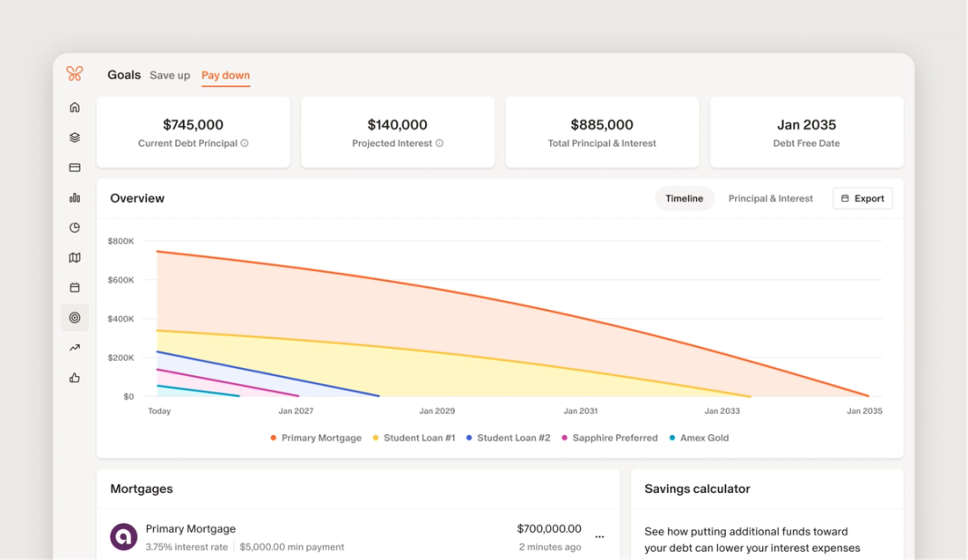Select the target Goals sidebar icon
968x560 pixels.
pyautogui.click(x=74, y=317)
